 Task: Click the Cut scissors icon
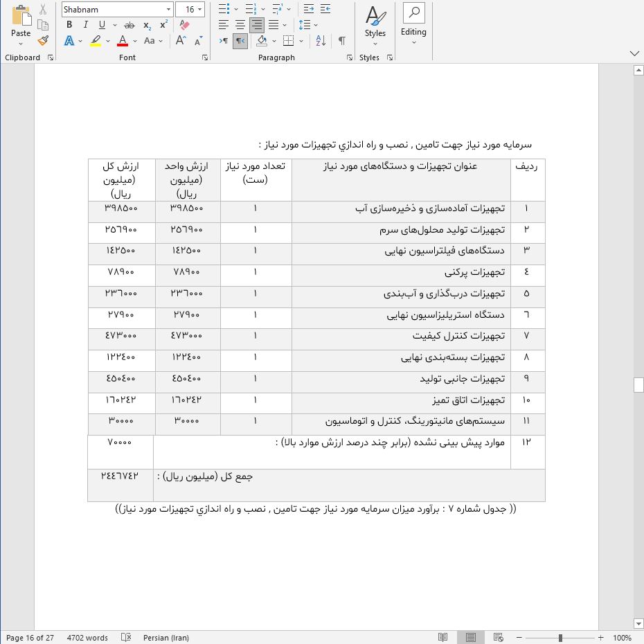(44, 9)
